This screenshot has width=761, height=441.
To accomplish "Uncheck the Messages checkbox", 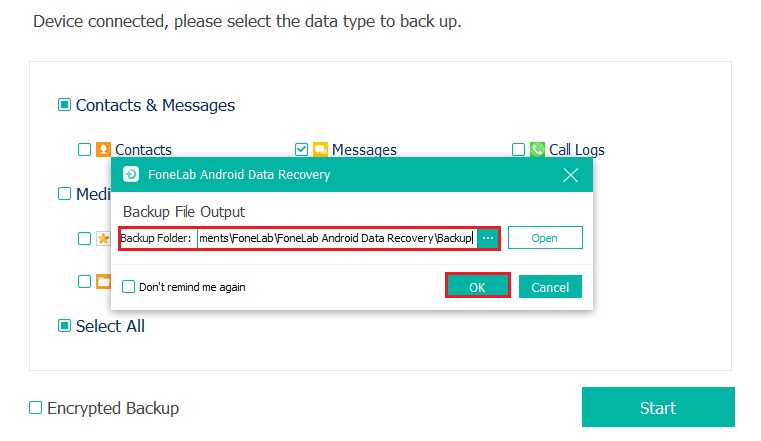I will click(x=301, y=149).
